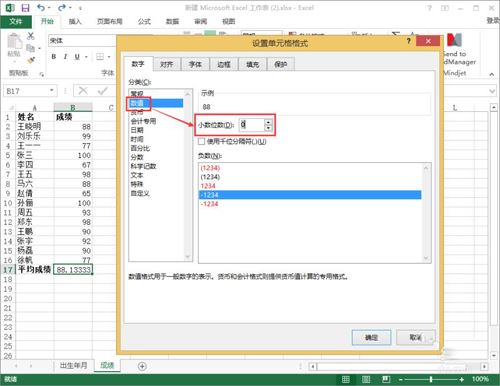Click the Excel Help question mark
Screen dimensions: 500x386
(430, 8)
